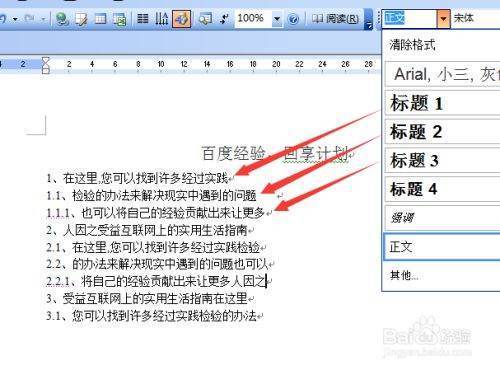Click the line 2.2.1、将自己的经验贡献出来让更多人因之
The image size is (500, 370).
[x=156, y=282]
